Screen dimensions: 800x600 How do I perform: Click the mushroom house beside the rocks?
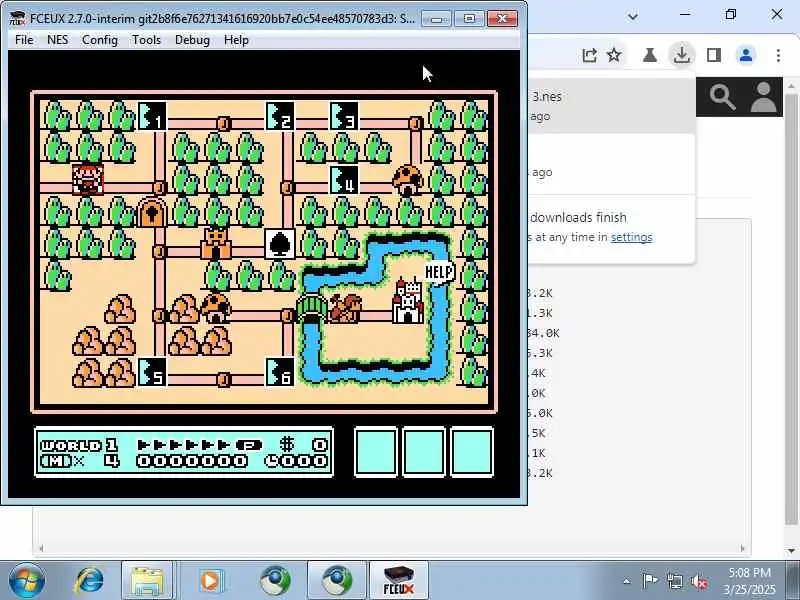pyautogui.click(x=216, y=308)
